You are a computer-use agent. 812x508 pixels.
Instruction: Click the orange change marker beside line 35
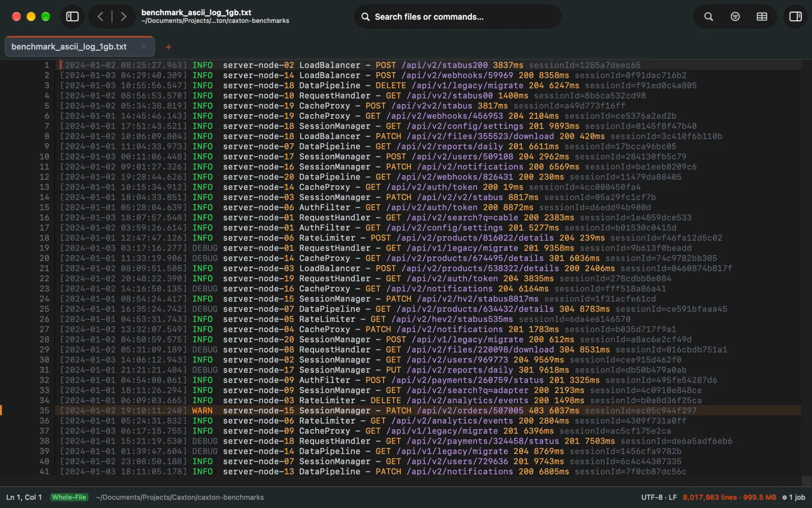tap(2, 410)
